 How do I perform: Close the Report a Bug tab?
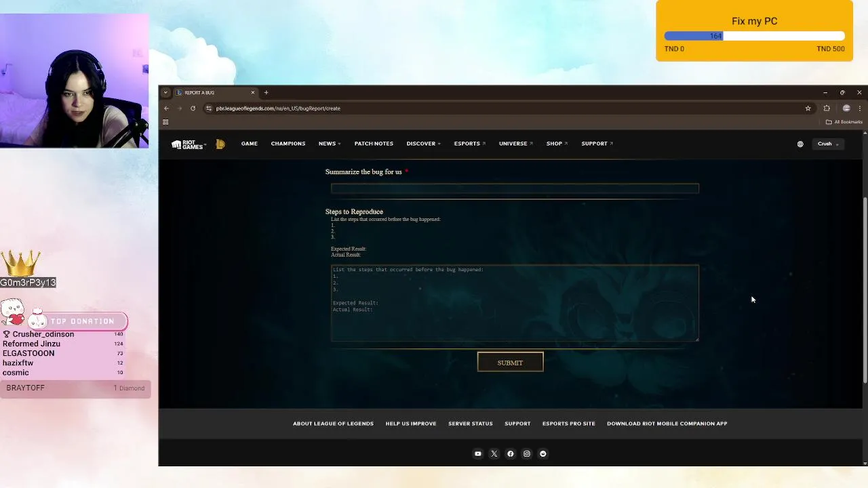tap(253, 93)
